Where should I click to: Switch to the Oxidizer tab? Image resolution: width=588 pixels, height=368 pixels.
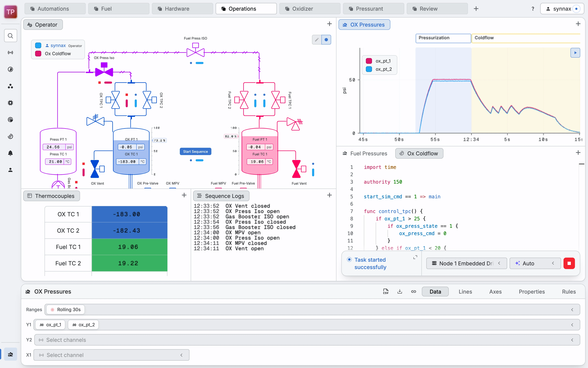(310, 9)
